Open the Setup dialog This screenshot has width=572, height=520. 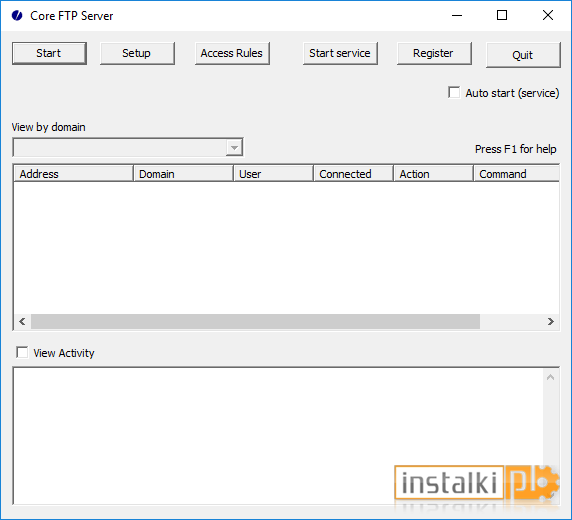(137, 53)
